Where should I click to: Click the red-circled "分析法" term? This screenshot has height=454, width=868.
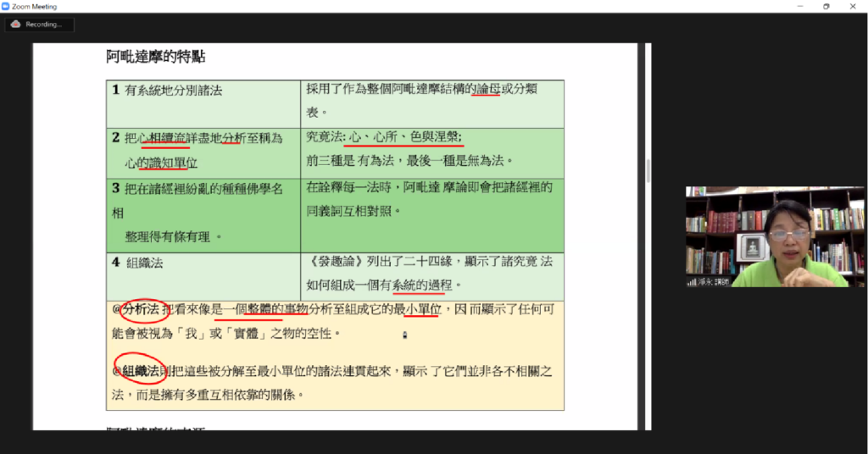pos(140,310)
